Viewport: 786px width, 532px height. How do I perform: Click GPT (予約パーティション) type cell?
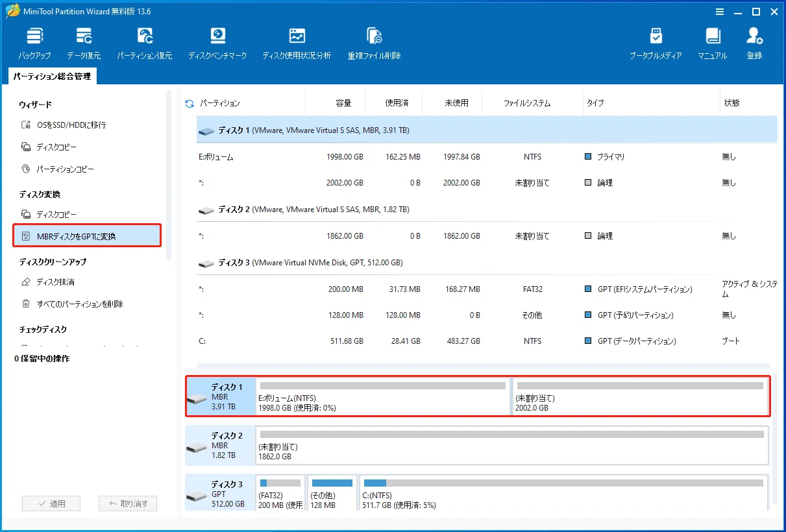630,315
